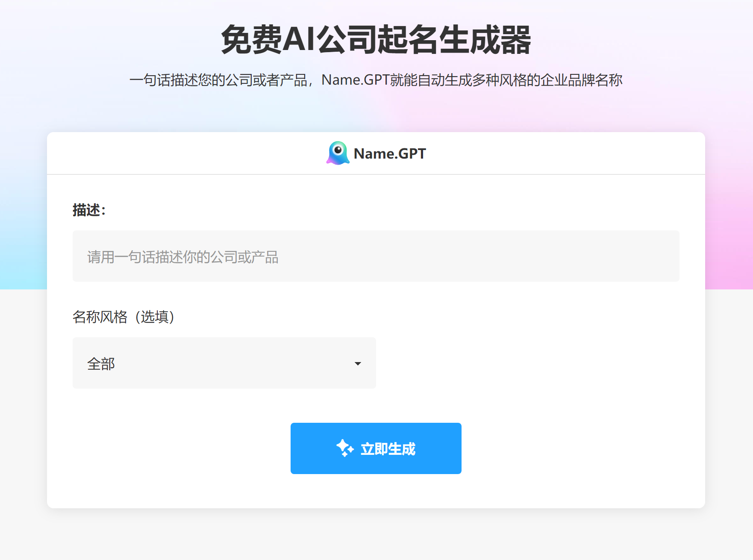
Task: Click the subtitle starting with 一句话描述您的公司
Action: tap(376, 80)
